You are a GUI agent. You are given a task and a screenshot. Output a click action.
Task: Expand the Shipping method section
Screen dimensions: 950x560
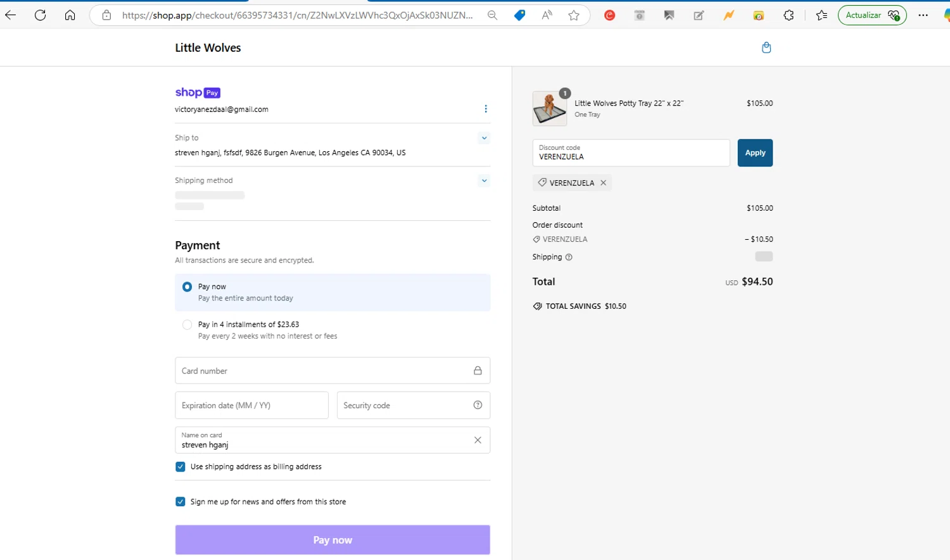click(484, 181)
